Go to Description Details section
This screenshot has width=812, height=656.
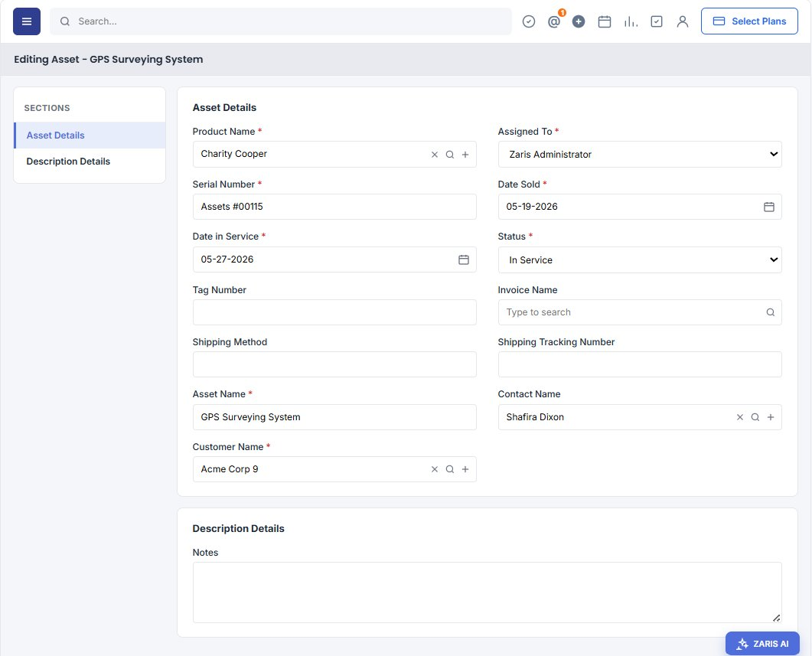(90, 162)
